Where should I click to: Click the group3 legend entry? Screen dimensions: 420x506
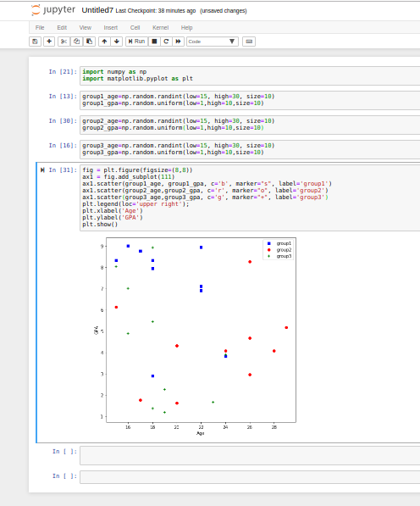point(279,256)
